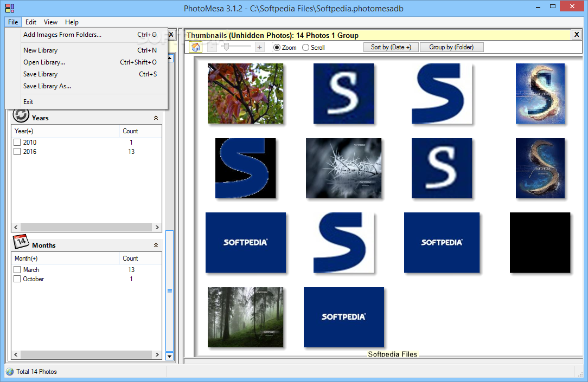Click the Years refresh circle icon

coord(21,116)
